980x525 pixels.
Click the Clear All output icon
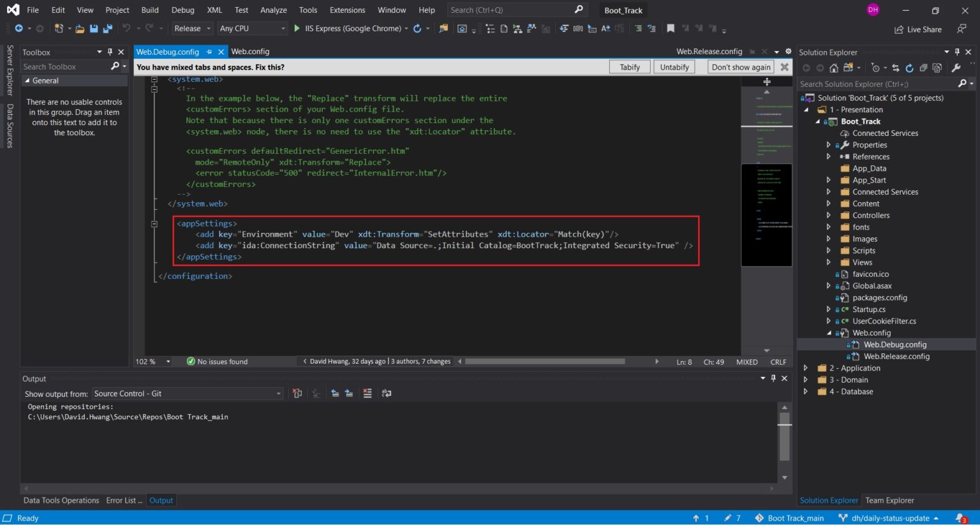click(367, 394)
